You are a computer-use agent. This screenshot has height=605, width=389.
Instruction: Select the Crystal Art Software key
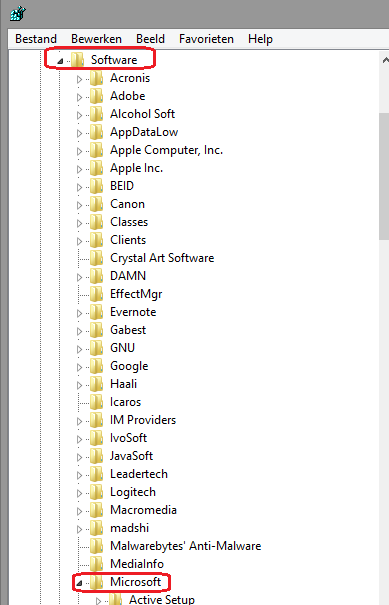pos(162,258)
